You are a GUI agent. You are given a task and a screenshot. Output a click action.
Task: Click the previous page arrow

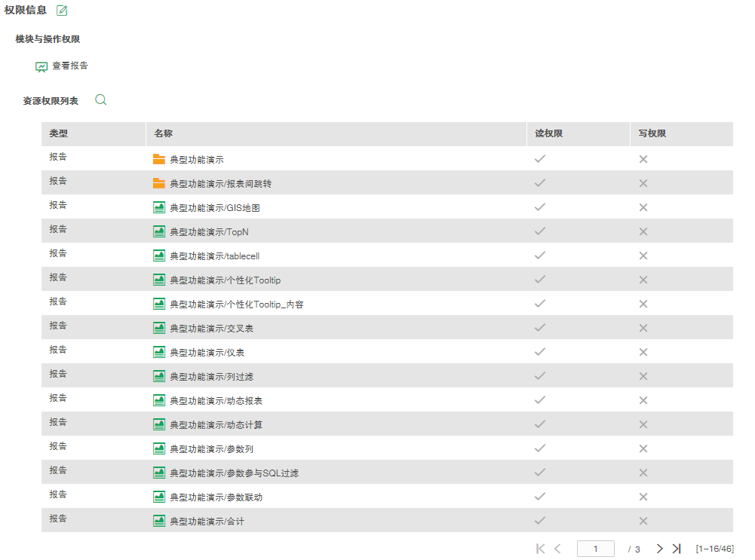click(x=557, y=549)
